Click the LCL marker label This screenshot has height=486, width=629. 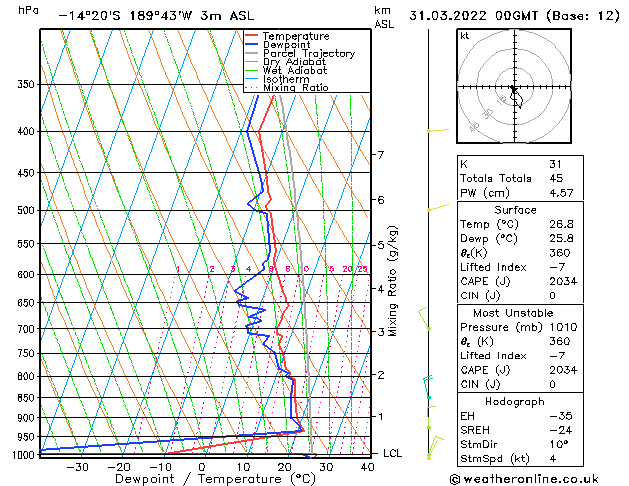(x=393, y=453)
